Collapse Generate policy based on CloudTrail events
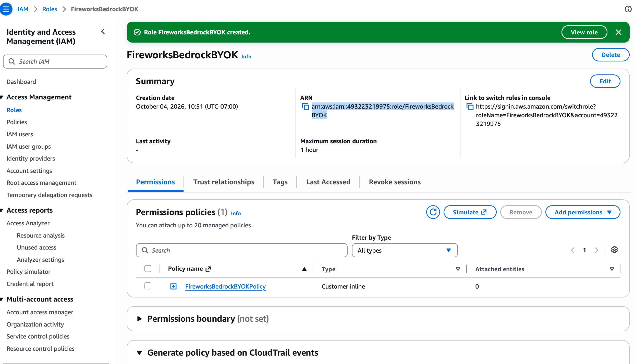 (x=139, y=353)
